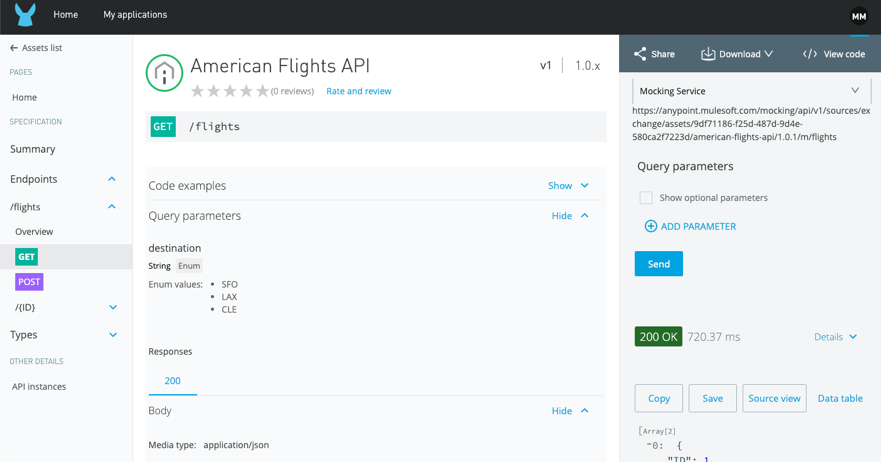Click the Download tray icon
This screenshot has height=462, width=881.
coord(708,54)
